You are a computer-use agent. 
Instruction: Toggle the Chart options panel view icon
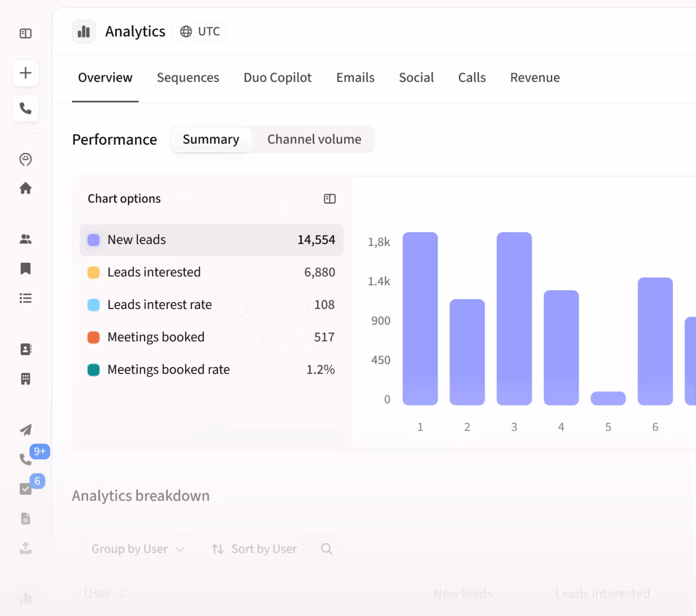[x=330, y=198]
